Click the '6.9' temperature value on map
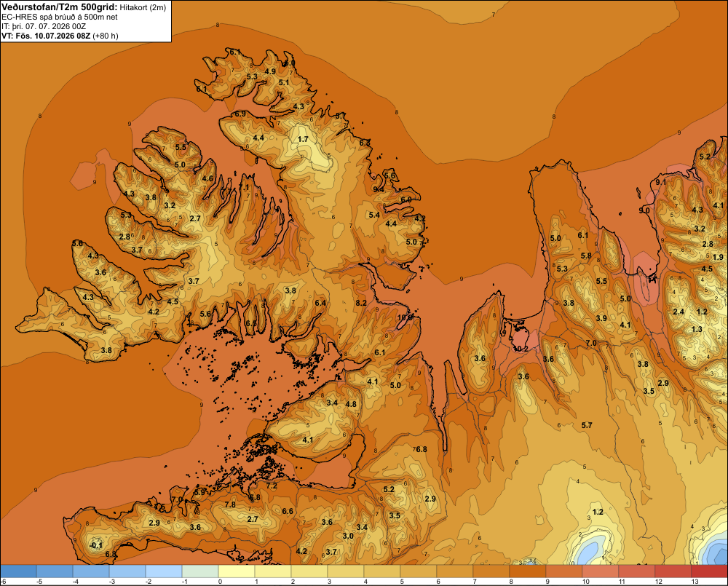Screen dimensions: 728x586 pos(240,114)
